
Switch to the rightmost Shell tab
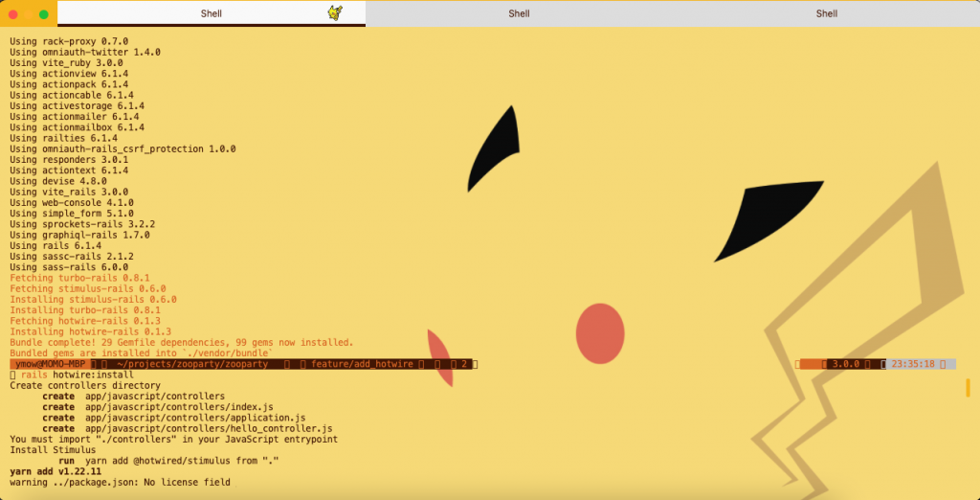(826, 13)
